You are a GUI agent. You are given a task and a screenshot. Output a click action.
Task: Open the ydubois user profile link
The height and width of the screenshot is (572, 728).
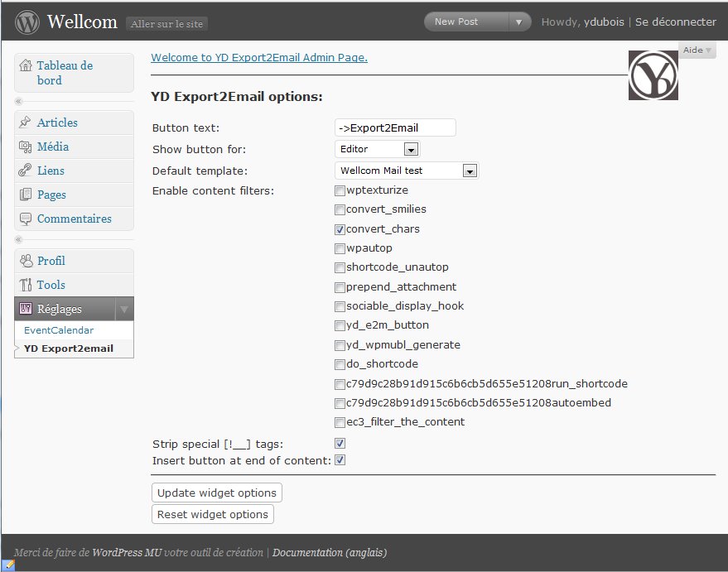(604, 22)
